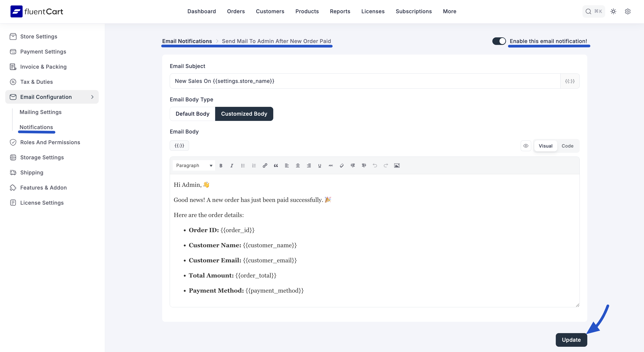
Task: Apply italic formatting
Action: 232,165
